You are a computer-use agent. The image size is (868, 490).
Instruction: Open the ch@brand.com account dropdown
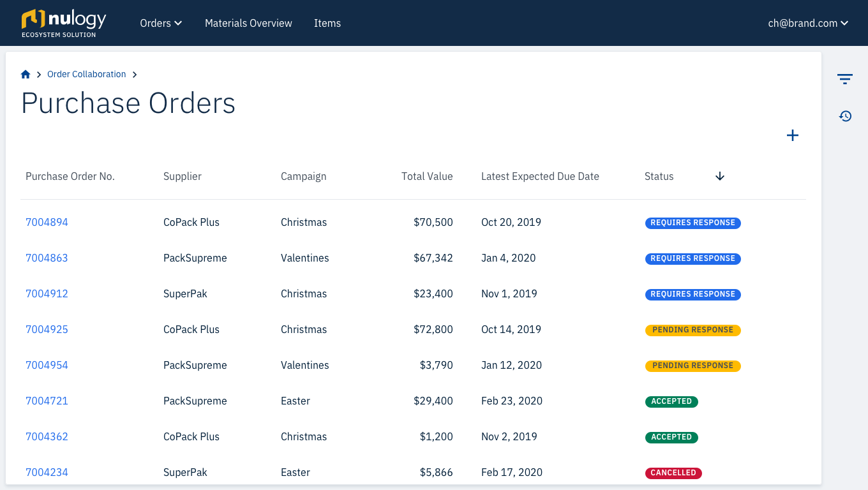pos(808,23)
